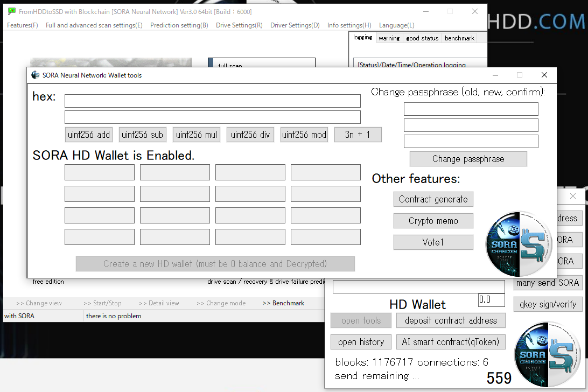Click the first HD wallet word box
588x392 pixels.
click(100, 172)
